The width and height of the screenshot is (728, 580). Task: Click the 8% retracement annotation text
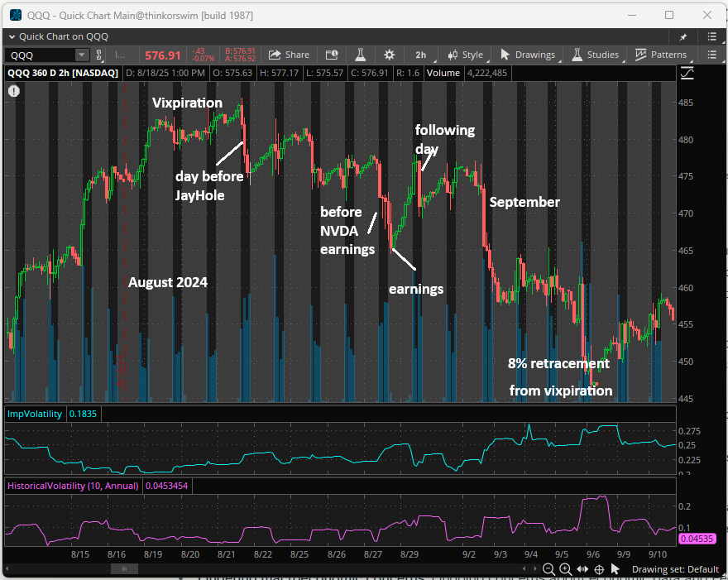(x=558, y=363)
